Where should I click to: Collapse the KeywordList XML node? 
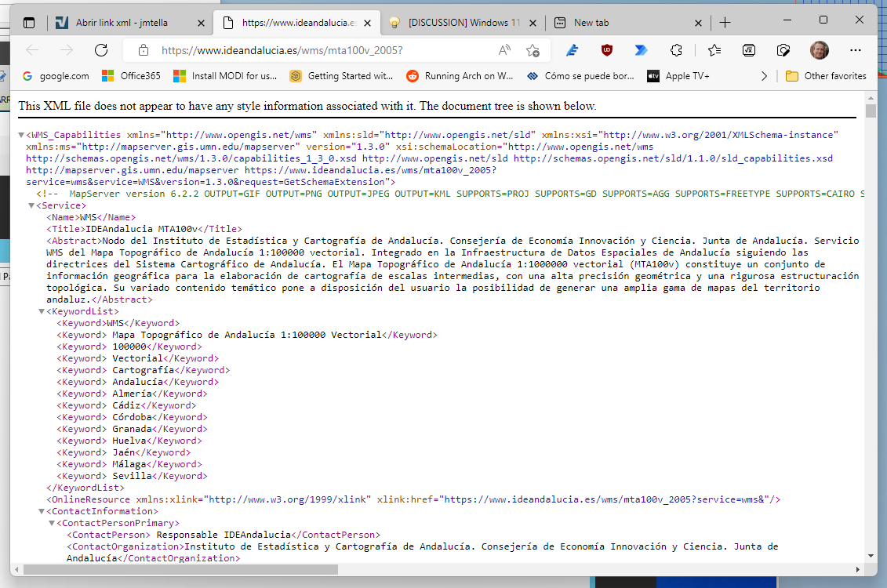(42, 312)
